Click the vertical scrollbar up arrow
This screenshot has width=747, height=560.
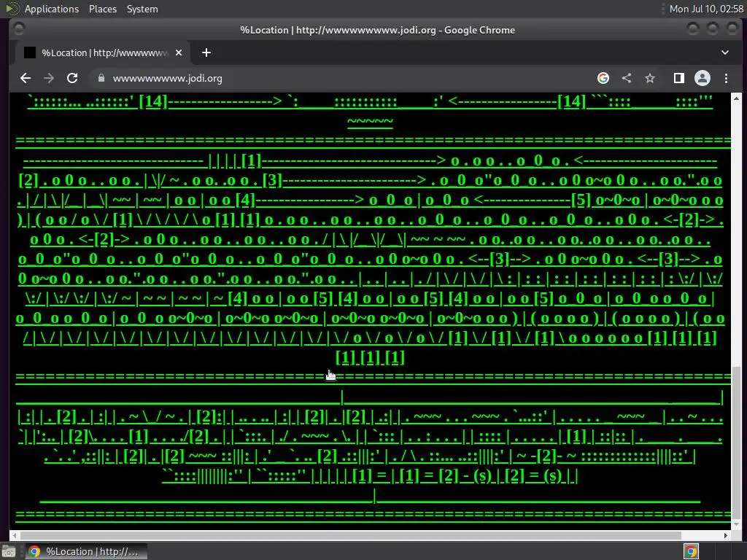click(x=736, y=98)
